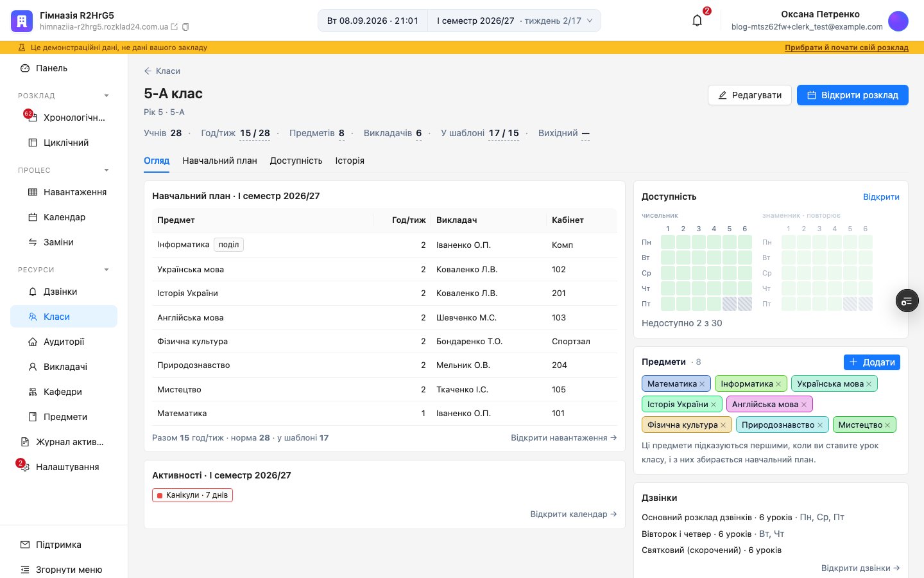Open the Історія tab
The image size is (924, 578).
[x=350, y=161]
